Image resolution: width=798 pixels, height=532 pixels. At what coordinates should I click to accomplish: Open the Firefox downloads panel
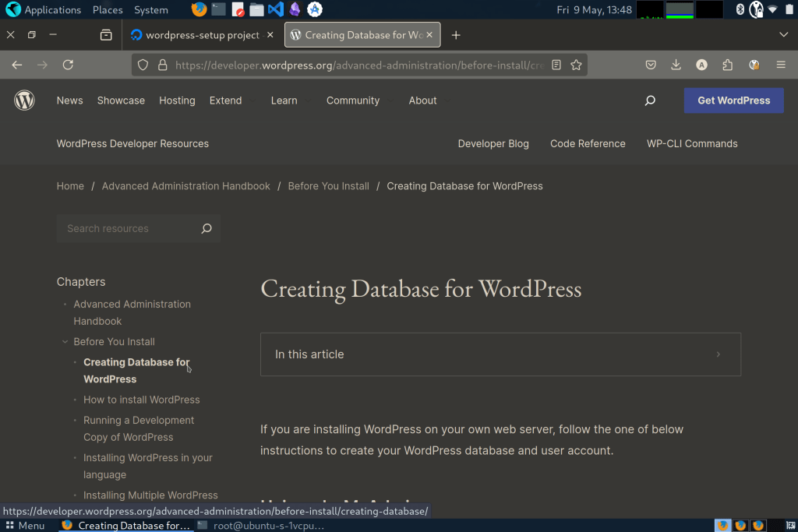(676, 65)
